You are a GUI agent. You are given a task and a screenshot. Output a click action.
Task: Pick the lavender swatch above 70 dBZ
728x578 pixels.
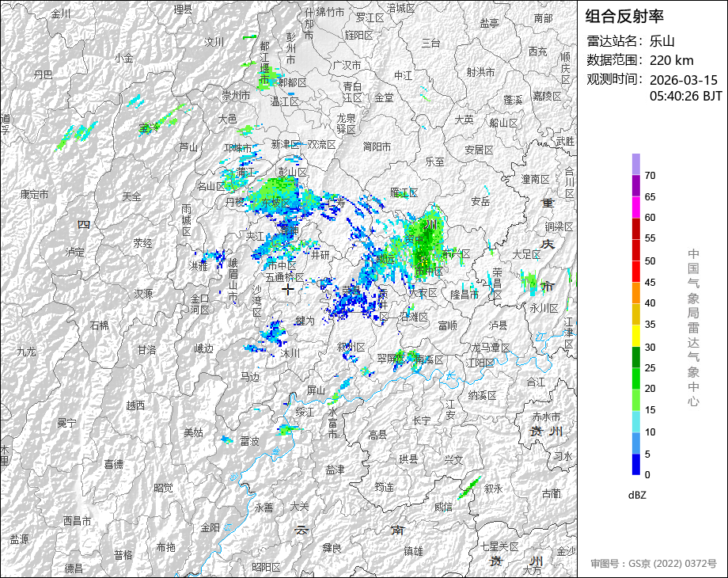pos(635,165)
